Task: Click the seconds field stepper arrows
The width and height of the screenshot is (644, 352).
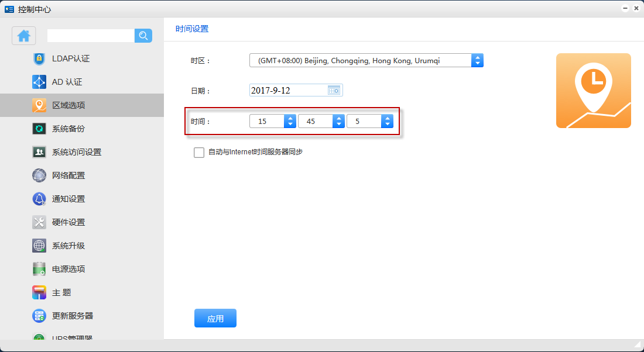Action: click(x=387, y=121)
